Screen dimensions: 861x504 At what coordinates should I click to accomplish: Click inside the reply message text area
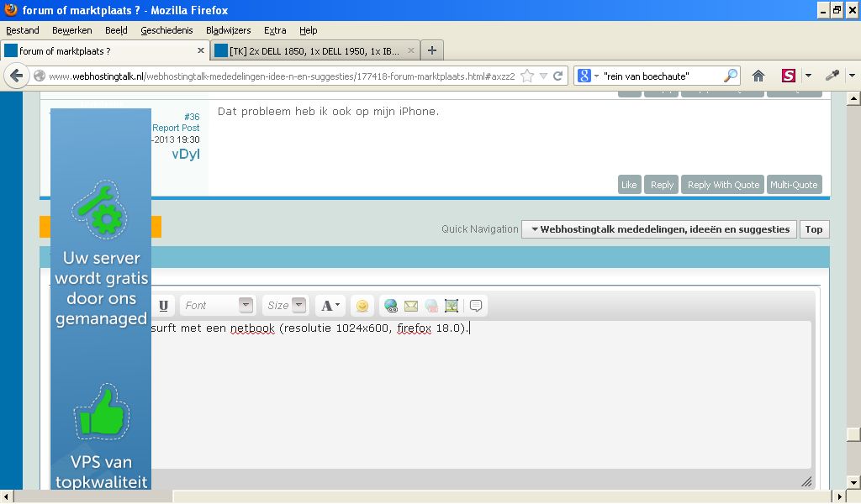click(x=480, y=395)
